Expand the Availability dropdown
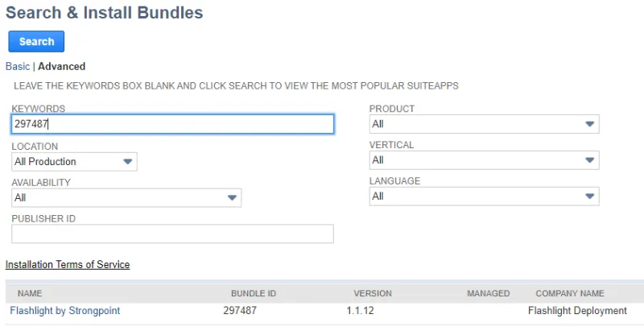The width and height of the screenshot is (644, 331). (126, 197)
